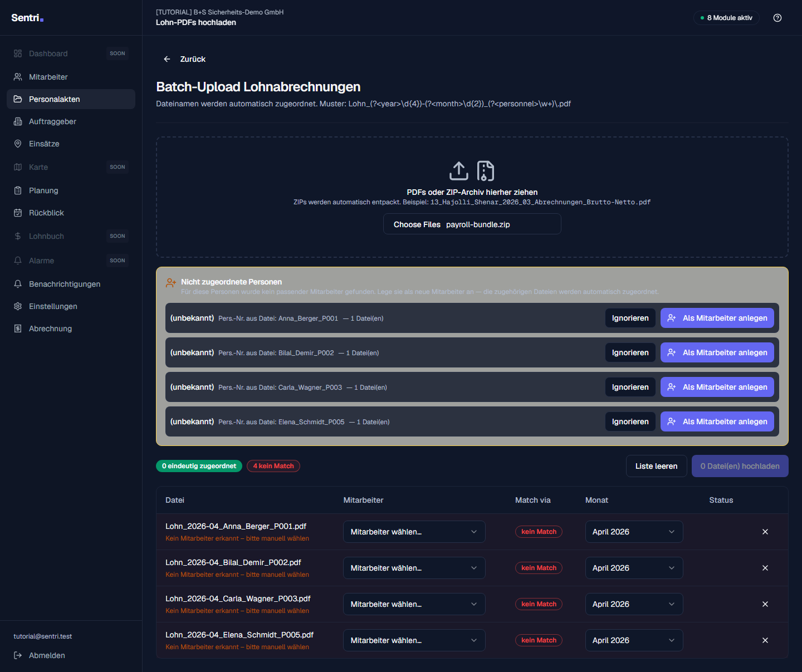Screen dimensions: 802x672
Task: Click the orange person-plus icon beside Nicht zugeordnete Personen
Action: [x=171, y=283]
